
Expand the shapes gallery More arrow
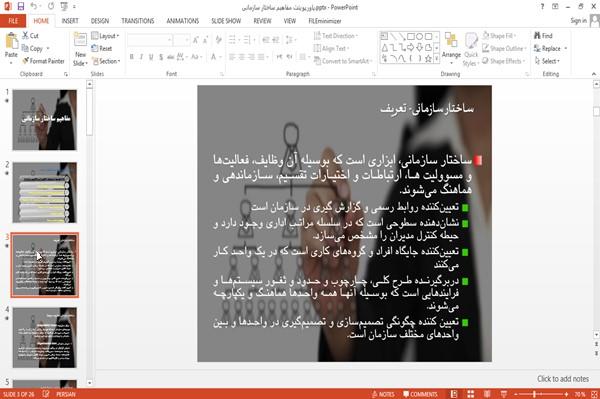[x=437, y=59]
